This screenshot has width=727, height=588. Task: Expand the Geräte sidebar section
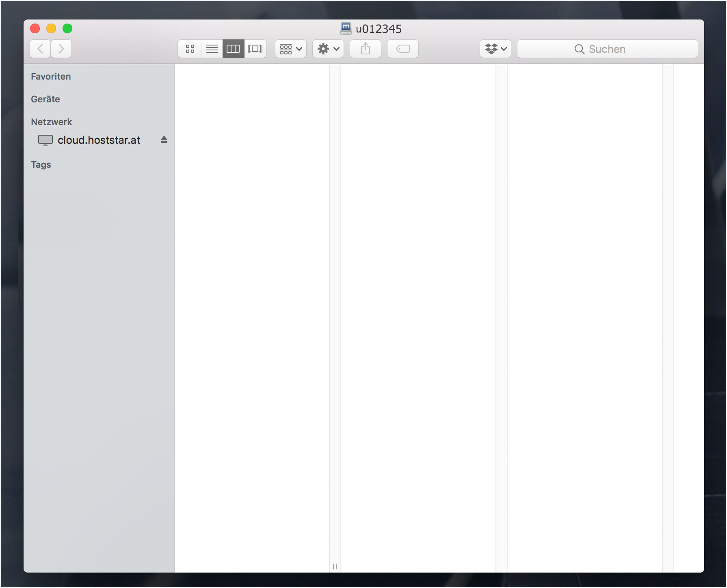(x=45, y=99)
